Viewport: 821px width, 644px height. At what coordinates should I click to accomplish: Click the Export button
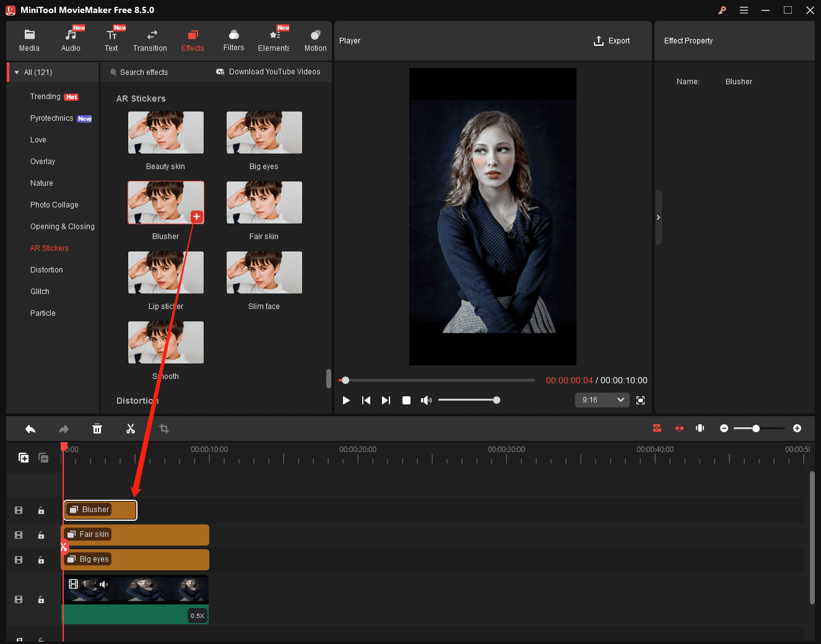(612, 40)
